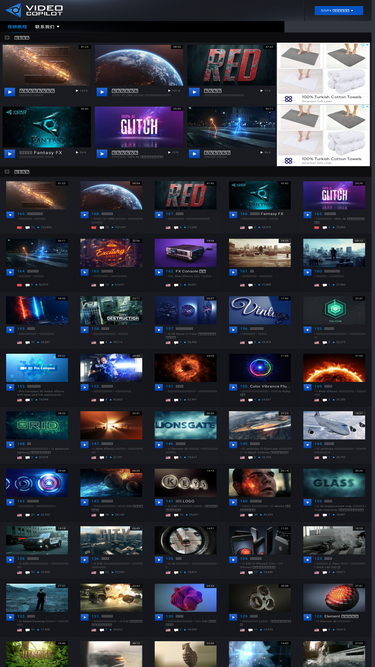Click the tutorial 128 Element title

pos(336,616)
